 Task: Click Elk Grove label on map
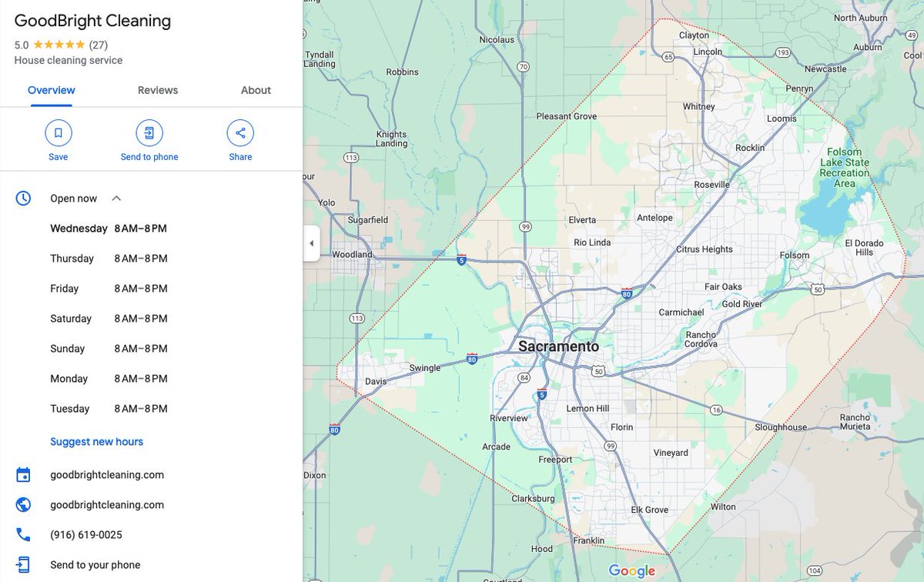[x=650, y=510]
